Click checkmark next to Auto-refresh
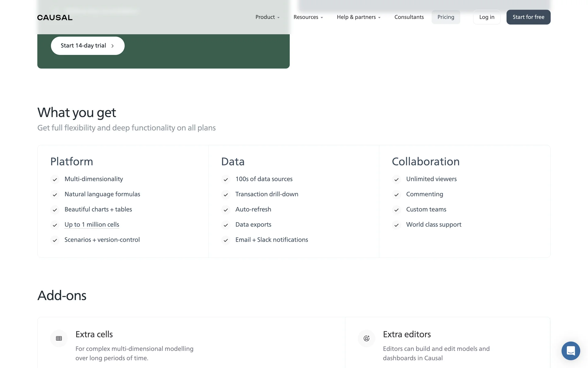The width and height of the screenshot is (588, 368). 226,210
